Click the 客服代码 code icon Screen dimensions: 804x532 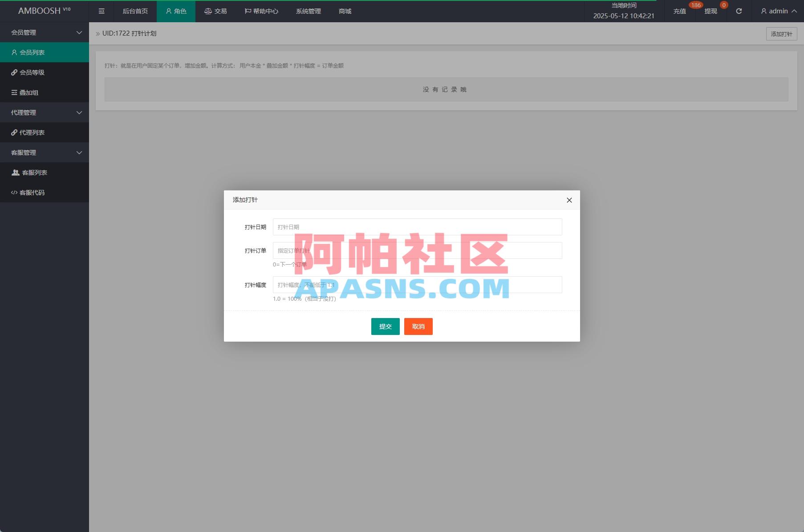coord(14,192)
